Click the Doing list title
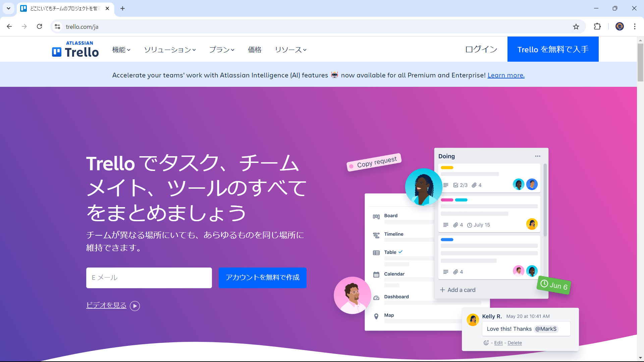Viewport: 644px width, 362px height. click(x=446, y=156)
